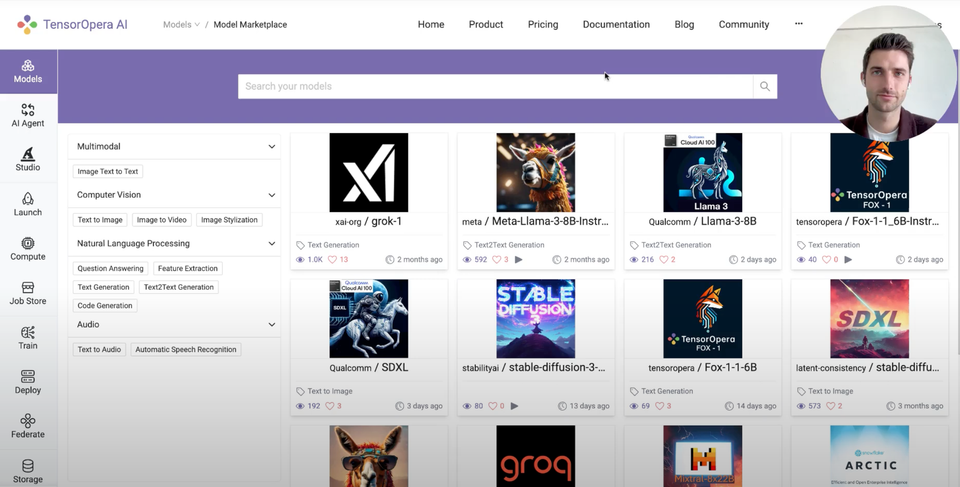Open the Qualcomm / SDXL model link
Image resolution: width=960 pixels, height=487 pixels.
point(369,368)
